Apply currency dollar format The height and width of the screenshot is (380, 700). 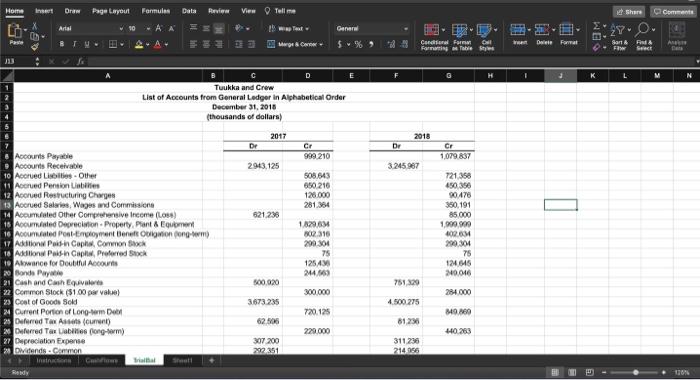340,44
